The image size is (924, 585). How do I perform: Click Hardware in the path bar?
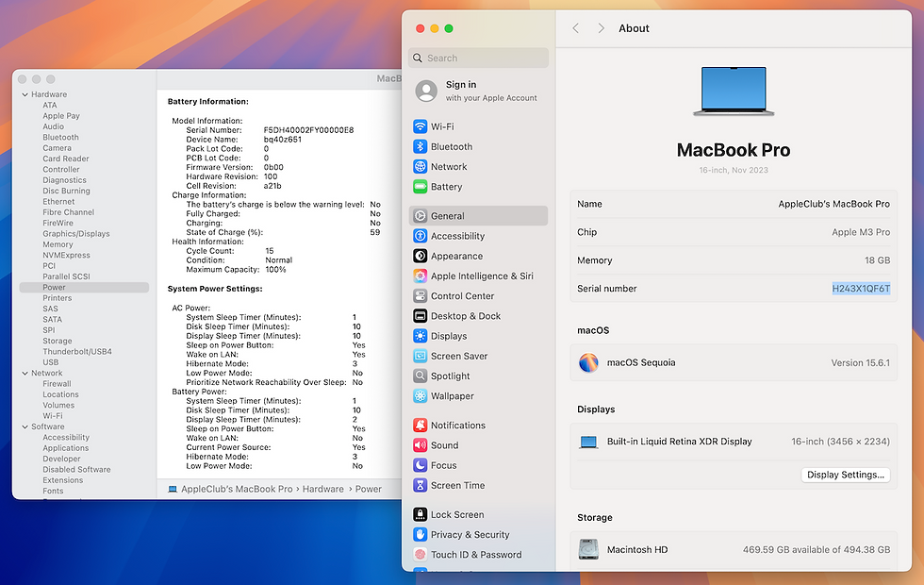click(x=322, y=489)
